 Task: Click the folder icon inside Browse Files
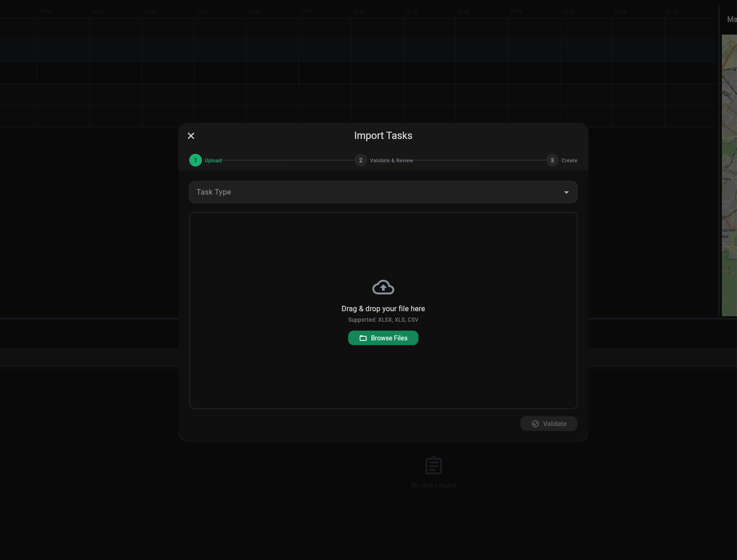pos(363,338)
